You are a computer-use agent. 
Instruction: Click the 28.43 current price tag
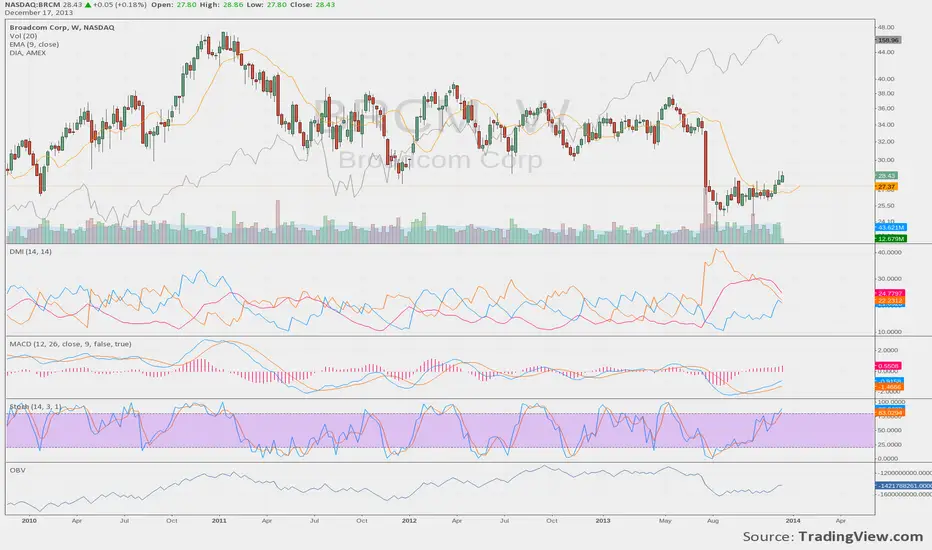pyautogui.click(x=886, y=175)
